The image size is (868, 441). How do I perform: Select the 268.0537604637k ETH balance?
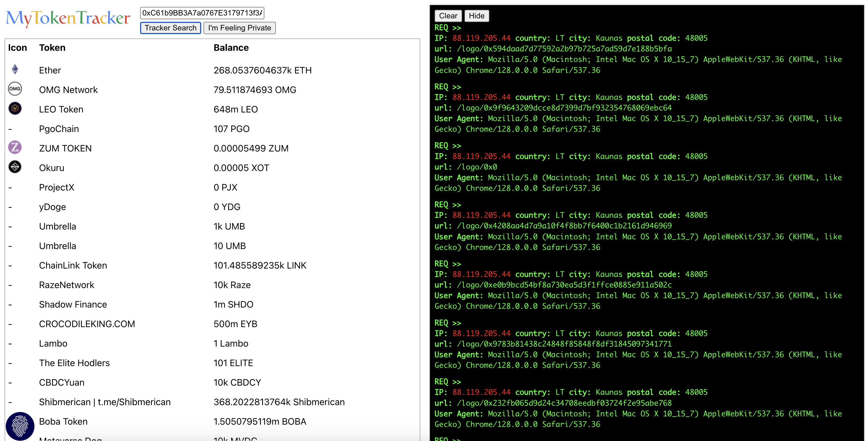click(x=262, y=70)
